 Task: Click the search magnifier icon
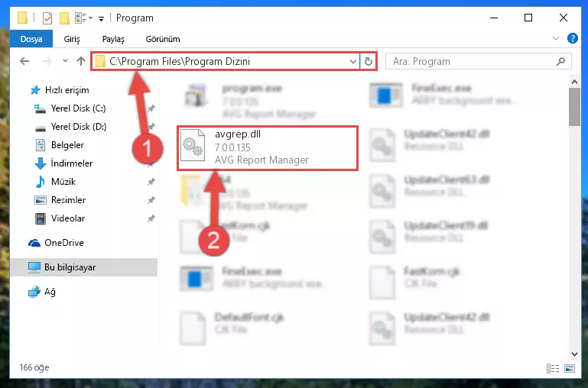pos(560,61)
